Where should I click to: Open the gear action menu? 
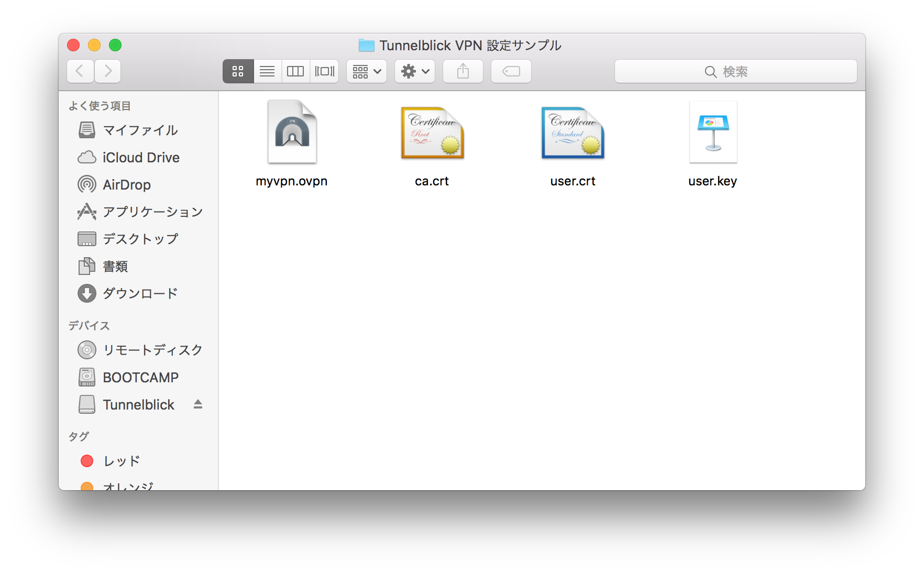pyautogui.click(x=415, y=71)
